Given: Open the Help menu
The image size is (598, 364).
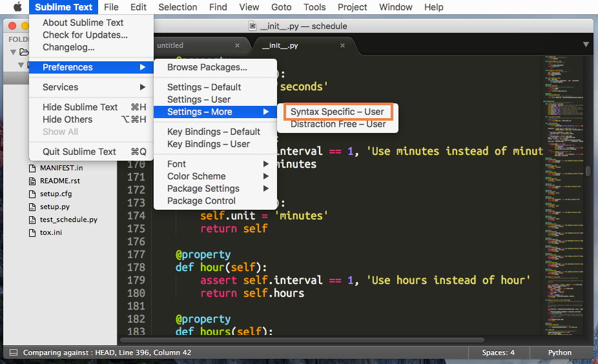Looking at the screenshot, I should pyautogui.click(x=433, y=7).
